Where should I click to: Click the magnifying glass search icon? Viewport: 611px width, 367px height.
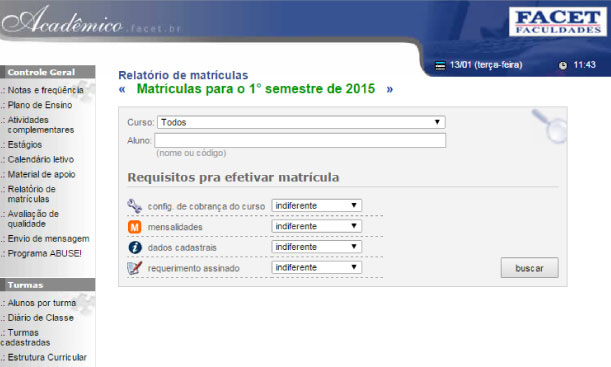[549, 125]
